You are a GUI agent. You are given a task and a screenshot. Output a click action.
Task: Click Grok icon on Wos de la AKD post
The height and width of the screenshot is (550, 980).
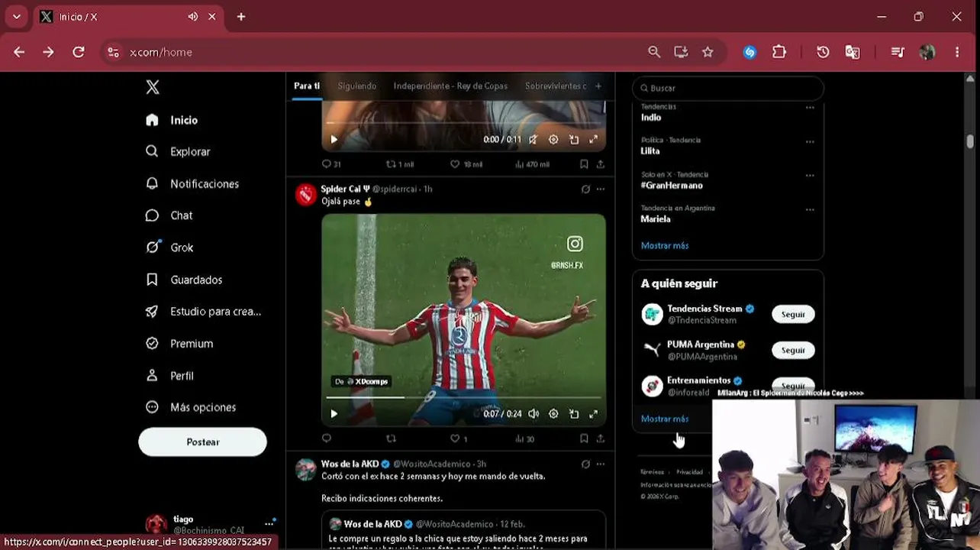click(x=585, y=464)
